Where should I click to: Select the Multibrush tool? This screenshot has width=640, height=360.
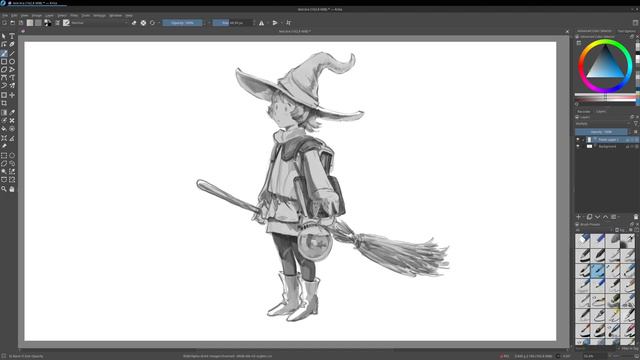(x=12, y=86)
